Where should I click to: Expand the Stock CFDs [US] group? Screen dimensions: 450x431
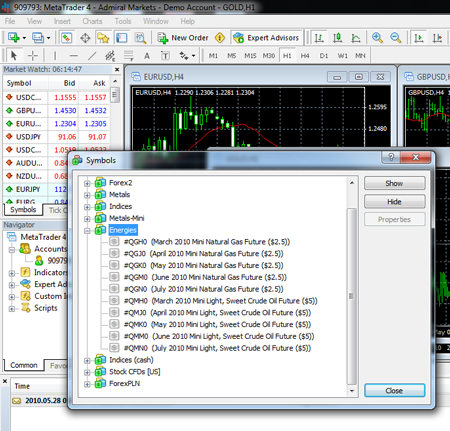(x=87, y=372)
